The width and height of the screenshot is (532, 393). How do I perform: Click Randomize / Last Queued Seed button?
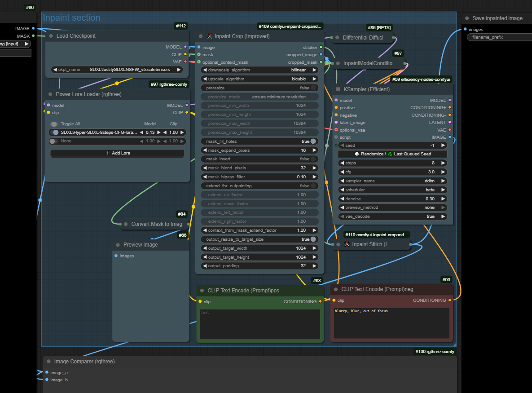click(x=392, y=154)
